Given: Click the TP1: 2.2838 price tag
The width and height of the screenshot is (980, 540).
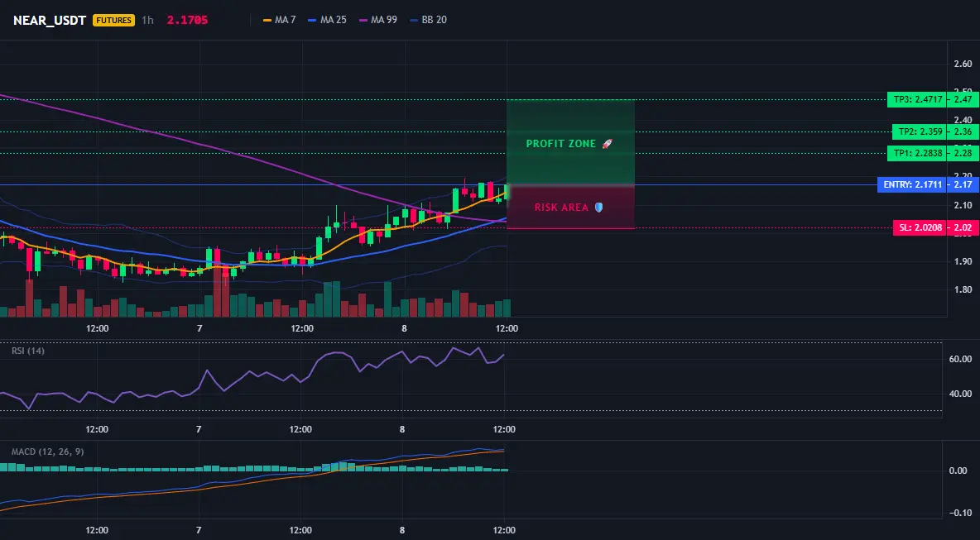Looking at the screenshot, I should click(916, 154).
